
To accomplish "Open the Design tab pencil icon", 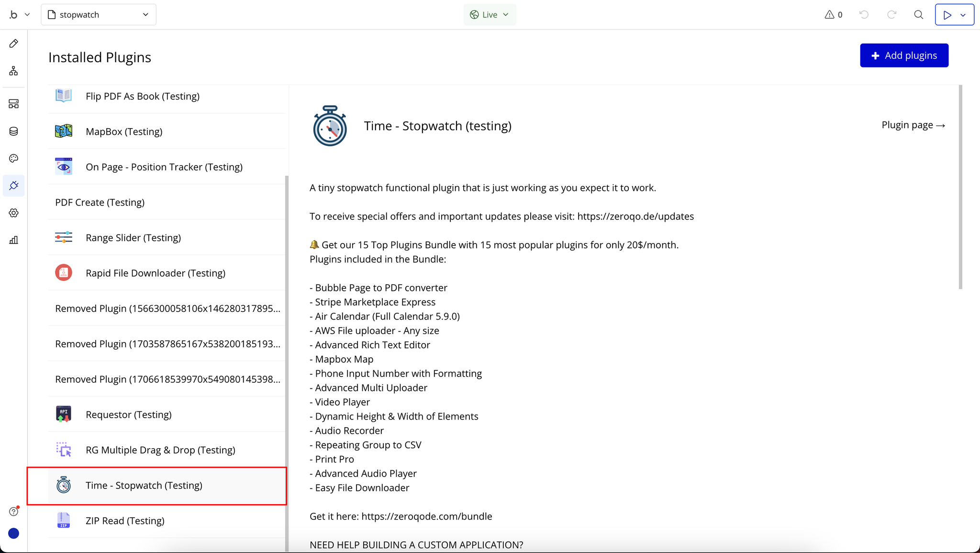I will [13, 44].
